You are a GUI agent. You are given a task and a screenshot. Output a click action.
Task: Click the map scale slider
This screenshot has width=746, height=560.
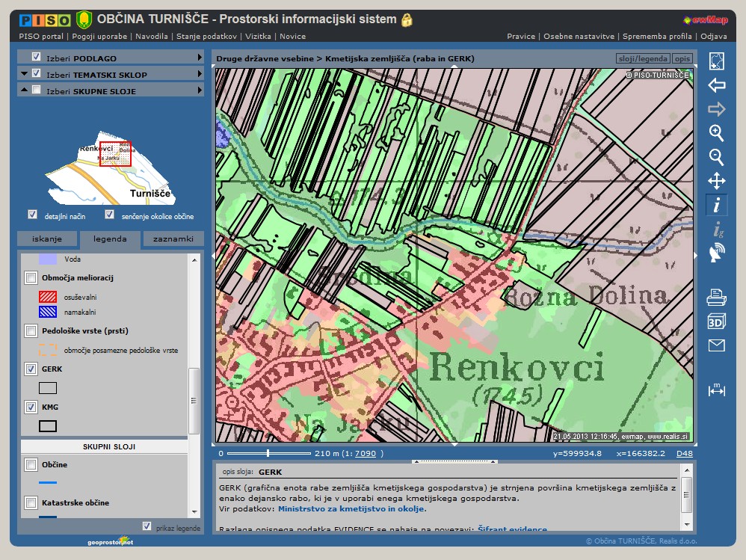pos(268,453)
